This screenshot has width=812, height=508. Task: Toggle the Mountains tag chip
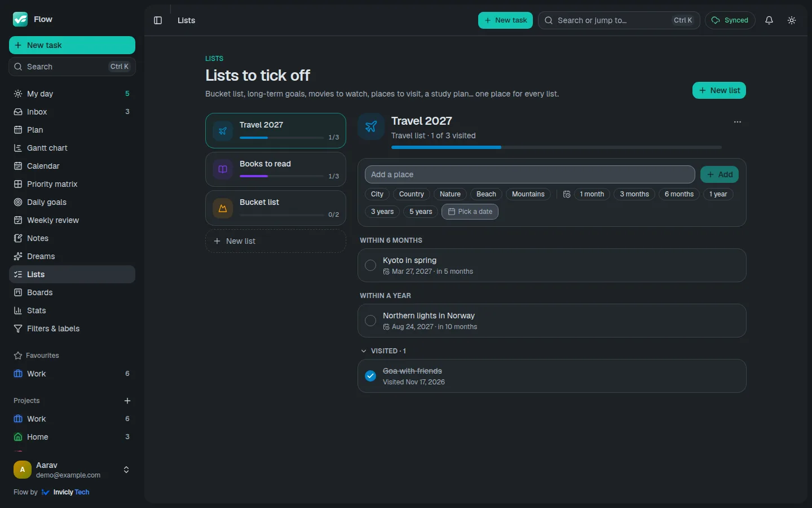[x=528, y=194]
